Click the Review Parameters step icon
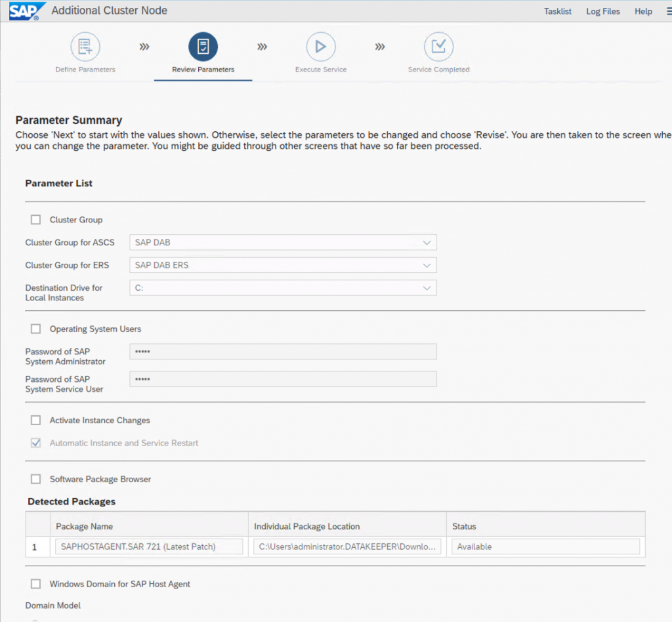 point(203,47)
